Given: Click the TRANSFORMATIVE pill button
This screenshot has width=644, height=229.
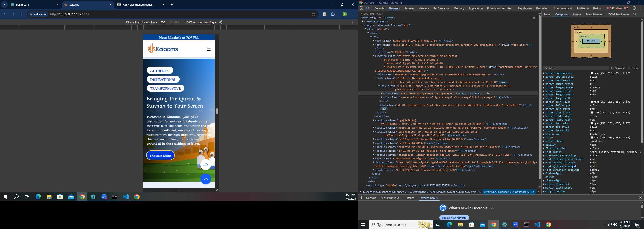Looking at the screenshot, I should (165, 89).
